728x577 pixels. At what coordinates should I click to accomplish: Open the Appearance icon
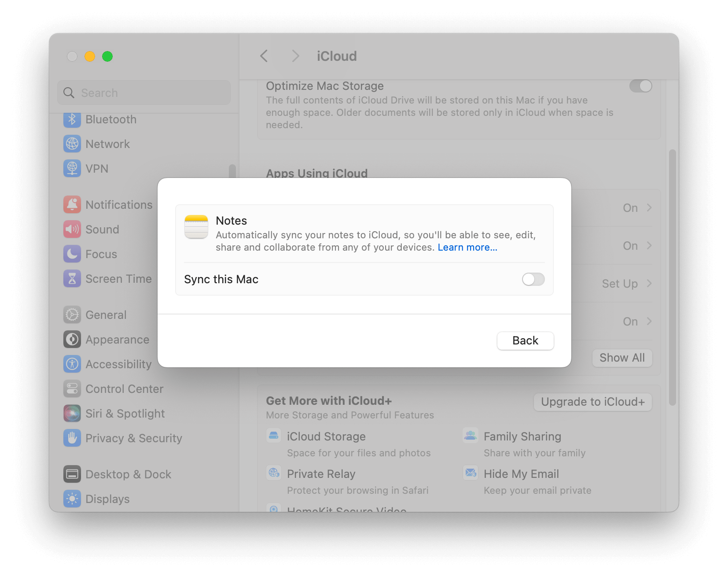72,340
